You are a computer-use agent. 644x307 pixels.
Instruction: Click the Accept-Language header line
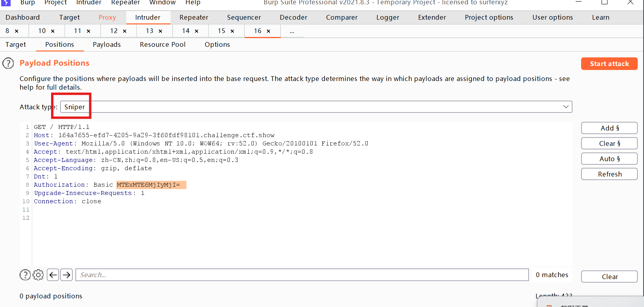click(x=136, y=160)
